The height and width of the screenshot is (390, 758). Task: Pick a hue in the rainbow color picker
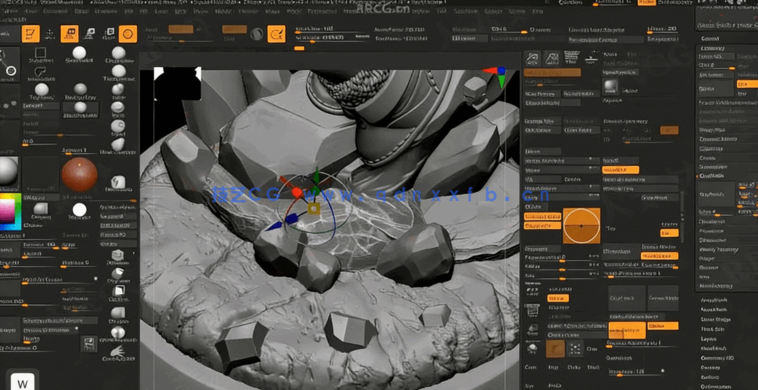pyautogui.click(x=11, y=212)
